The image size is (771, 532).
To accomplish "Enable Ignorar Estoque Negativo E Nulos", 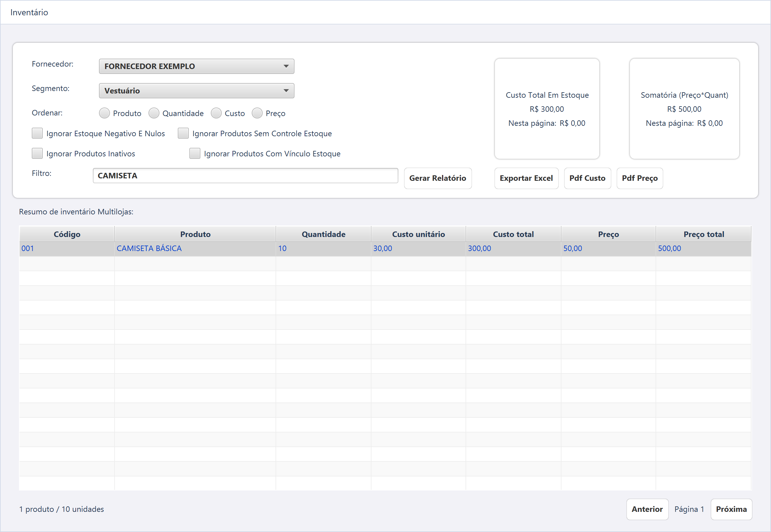I will [37, 133].
